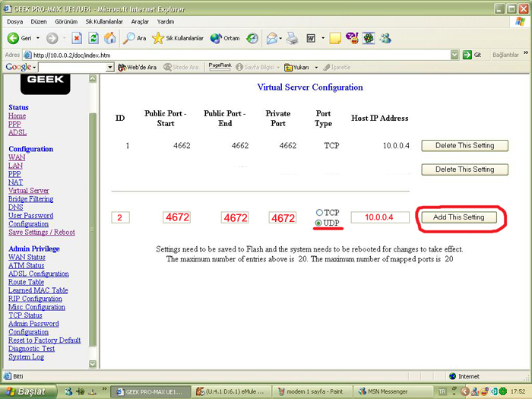This screenshot has width=532, height=399.
Task: Open the Görünüm menu
Action: coord(66,21)
